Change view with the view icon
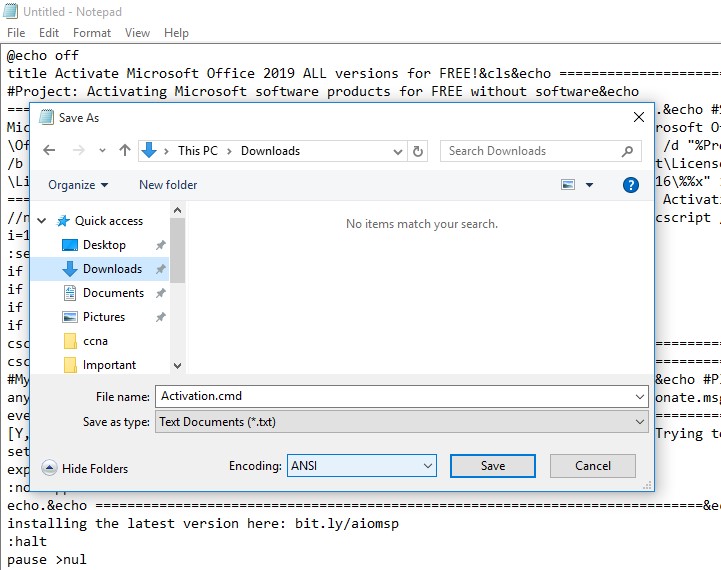Viewport: 721px width, 570px height. point(568,185)
